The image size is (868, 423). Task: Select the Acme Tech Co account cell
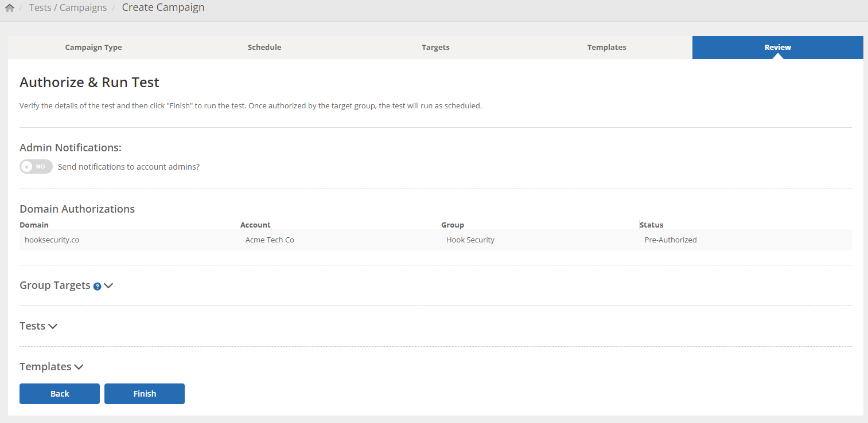270,240
